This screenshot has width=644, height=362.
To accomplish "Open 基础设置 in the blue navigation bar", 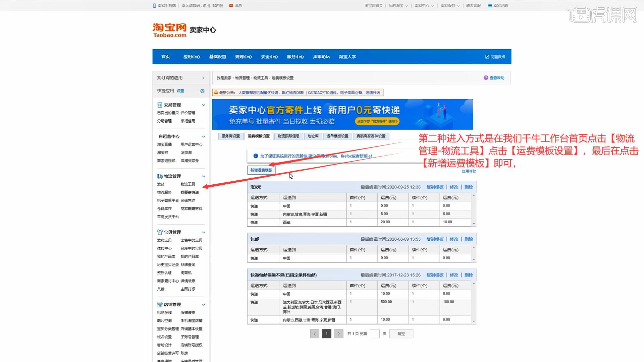I will [x=218, y=57].
